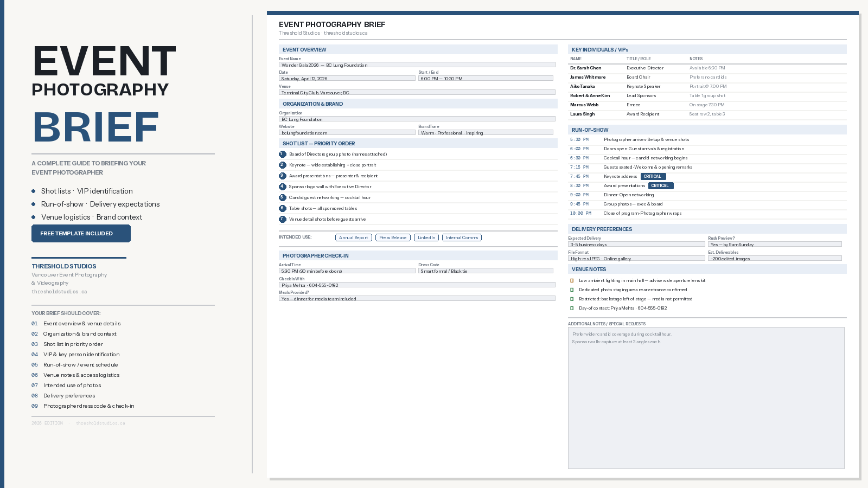Click the number 1 shot list badge

click(282, 155)
